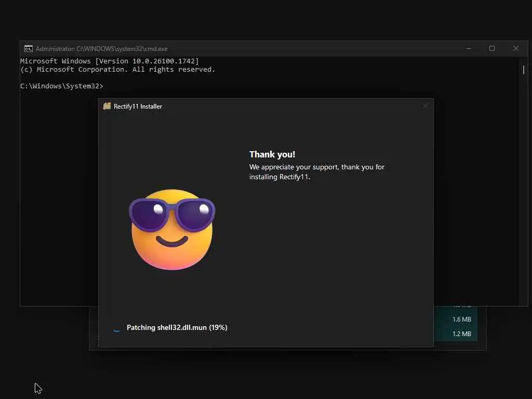This screenshot has height=399, width=532.
Task: Close the Command Prompt window
Action: click(x=516, y=48)
